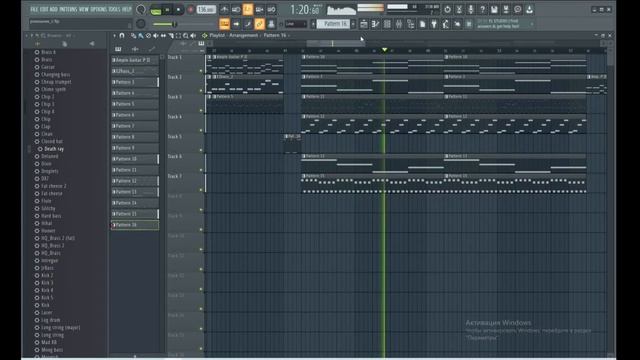
Task: Click the Stop button in transport
Action: click(x=178, y=9)
